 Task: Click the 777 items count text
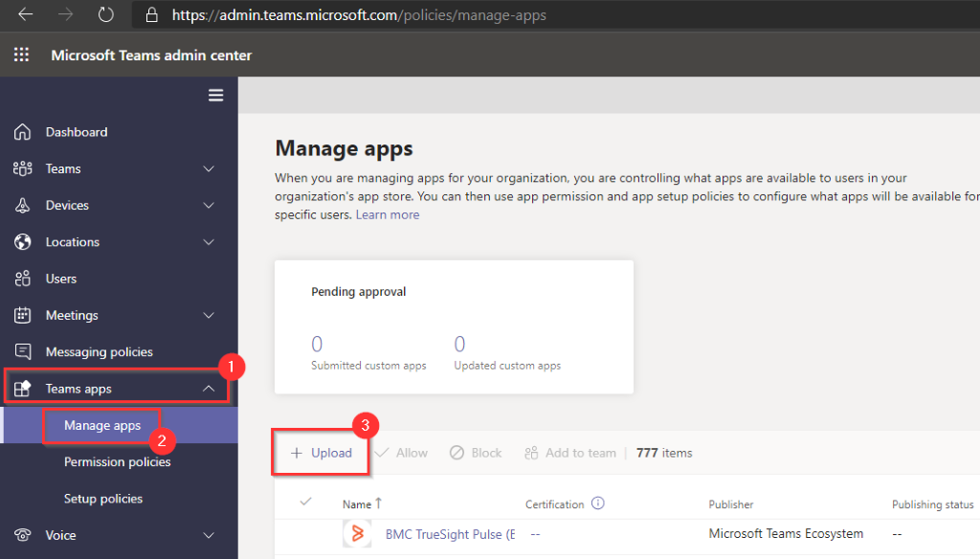coord(664,453)
